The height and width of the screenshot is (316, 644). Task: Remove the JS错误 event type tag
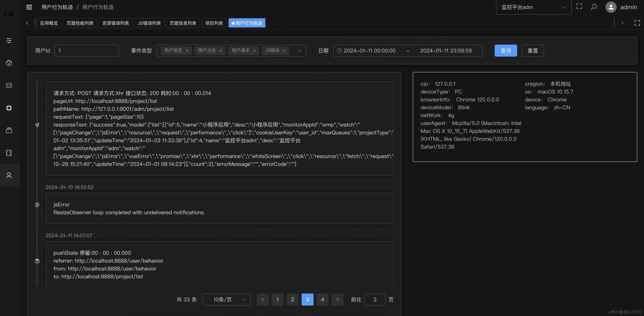284,51
